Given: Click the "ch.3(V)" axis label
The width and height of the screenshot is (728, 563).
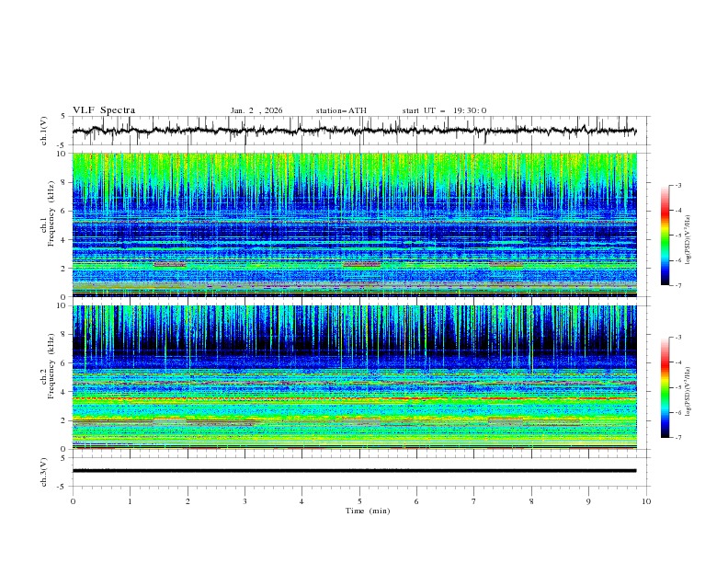Looking at the screenshot, I should pos(44,472).
